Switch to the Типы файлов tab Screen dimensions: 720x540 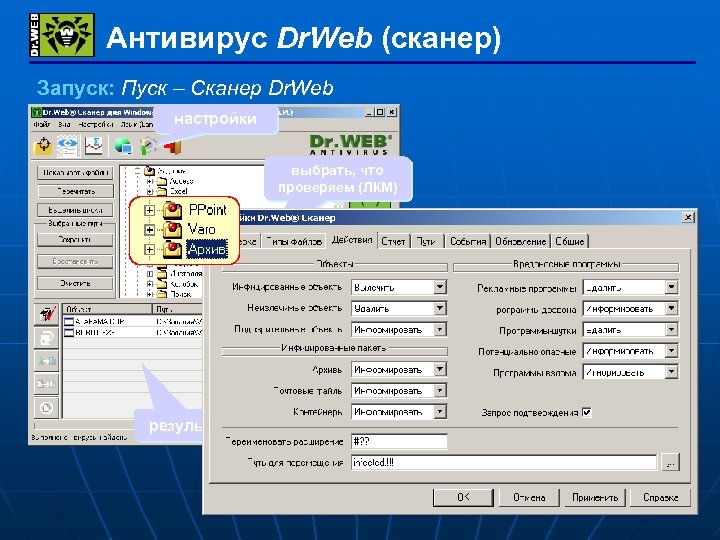[x=294, y=242]
